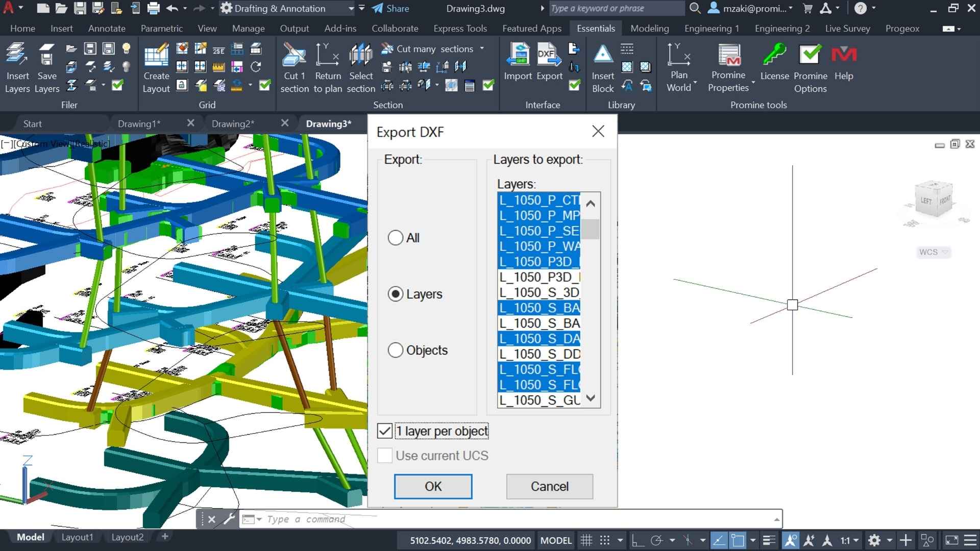This screenshot has width=980, height=551.
Task: Open the Drafting & Annotation workspace dropdown
Action: pos(351,8)
